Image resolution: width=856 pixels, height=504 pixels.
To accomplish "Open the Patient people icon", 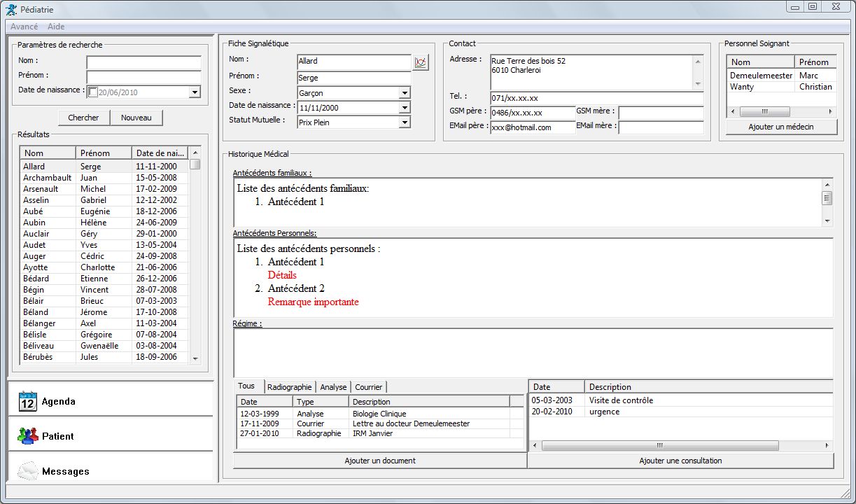I will [x=27, y=435].
